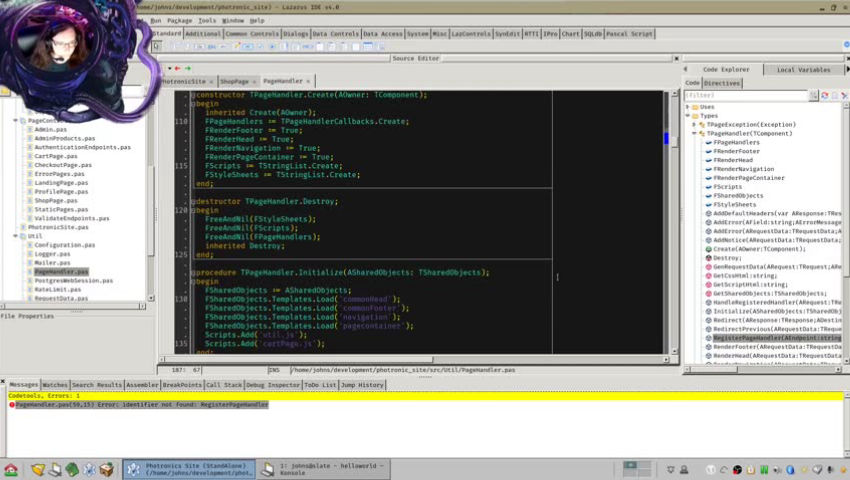The width and height of the screenshot is (850, 480).
Task: Collapse the Util folder in project tree
Action: [16, 236]
